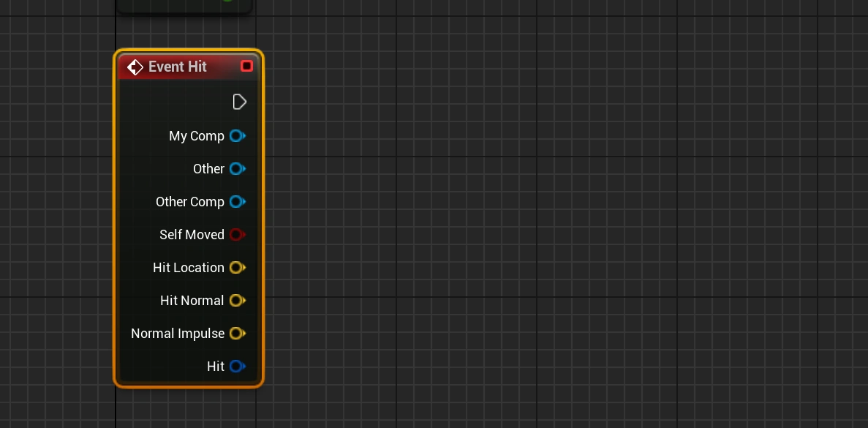This screenshot has width=868, height=428.
Task: Click the 'Normal Impulse' label text
Action: (178, 334)
